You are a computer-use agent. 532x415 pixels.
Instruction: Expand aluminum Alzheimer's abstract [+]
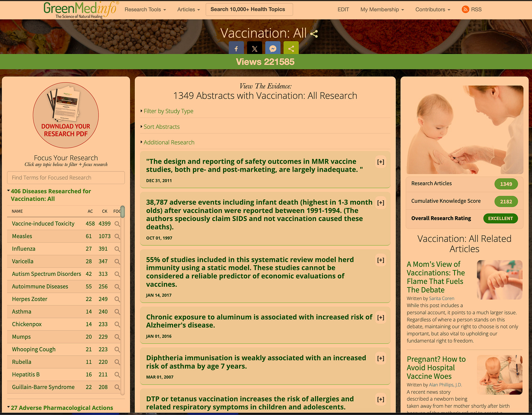[x=381, y=317]
